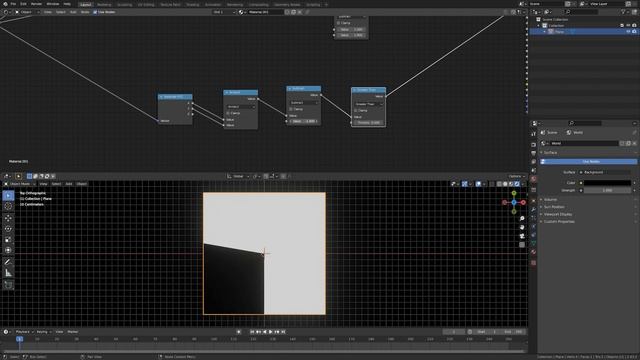Open the Tool properties tab
Image resolution: width=640 pixels, height=360 pixels.
tap(533, 133)
